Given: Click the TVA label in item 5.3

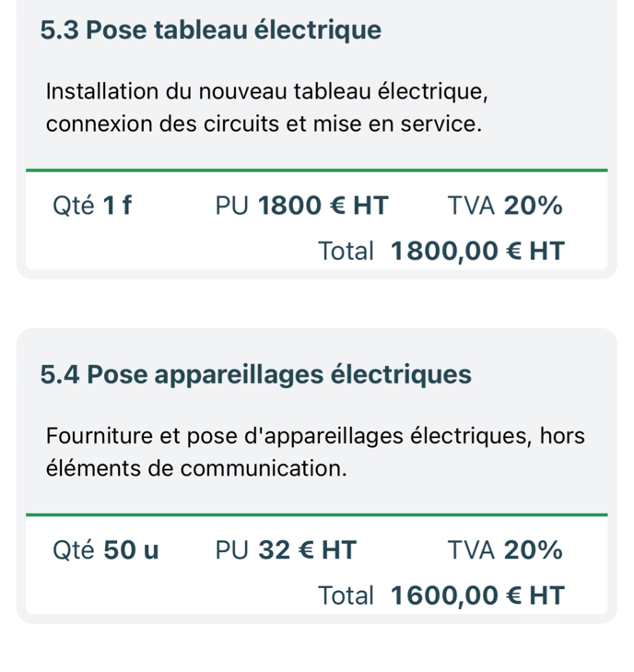Looking at the screenshot, I should point(471,206).
